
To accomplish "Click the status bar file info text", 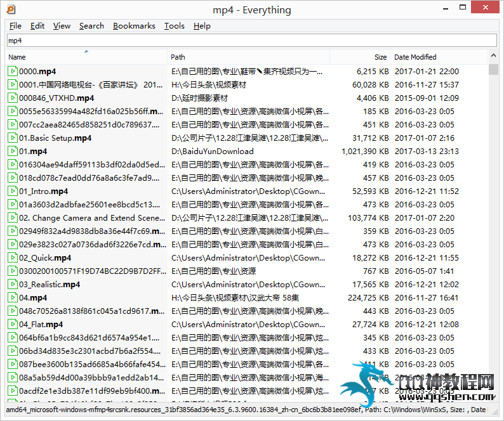I will tap(246, 410).
